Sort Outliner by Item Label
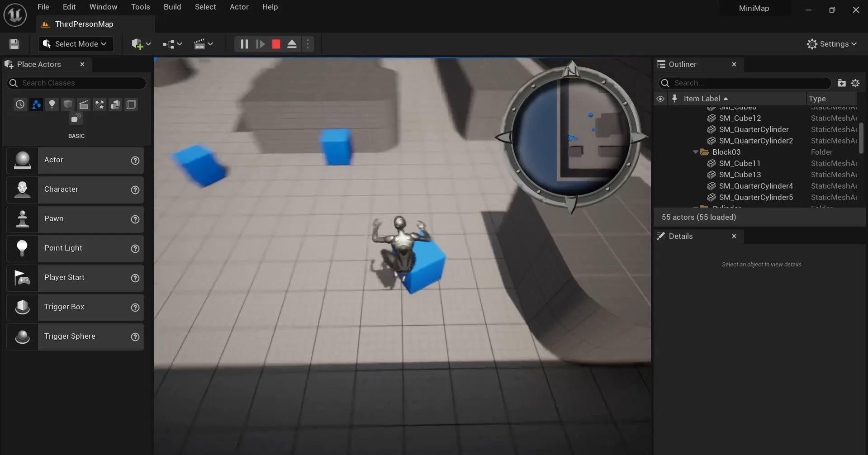The height and width of the screenshot is (455, 868). [x=743, y=99]
